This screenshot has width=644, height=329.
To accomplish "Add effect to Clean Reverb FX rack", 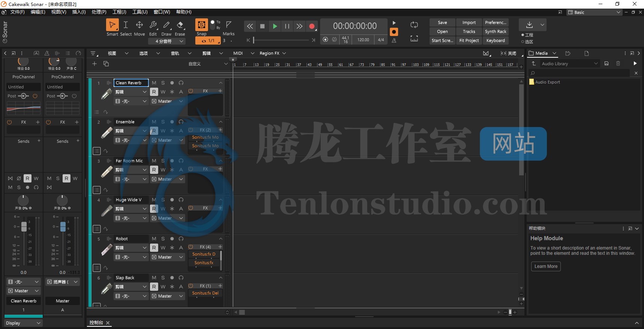I will point(220,91).
